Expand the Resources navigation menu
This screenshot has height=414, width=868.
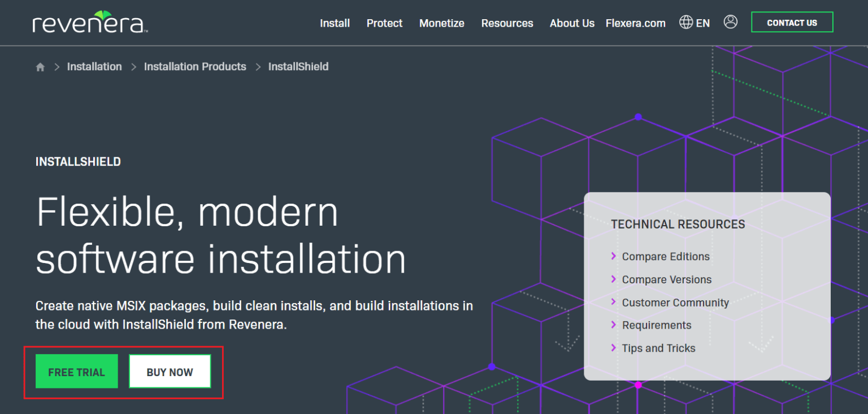[507, 23]
